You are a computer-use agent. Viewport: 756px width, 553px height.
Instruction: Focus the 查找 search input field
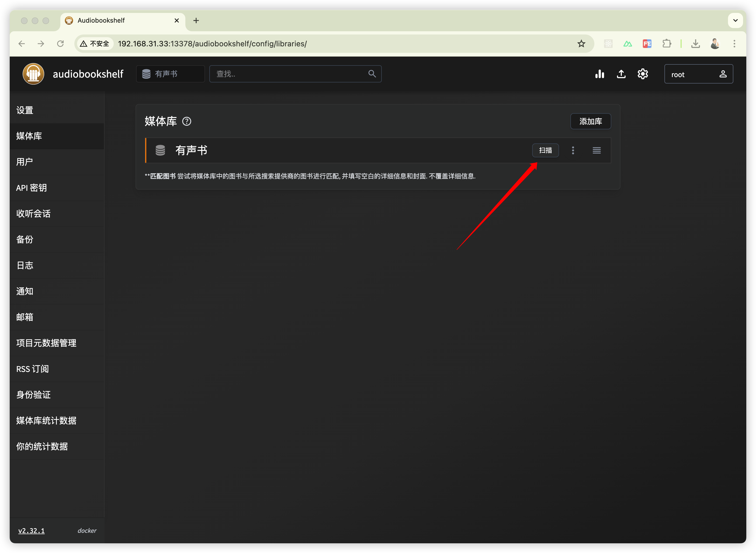[288, 74]
